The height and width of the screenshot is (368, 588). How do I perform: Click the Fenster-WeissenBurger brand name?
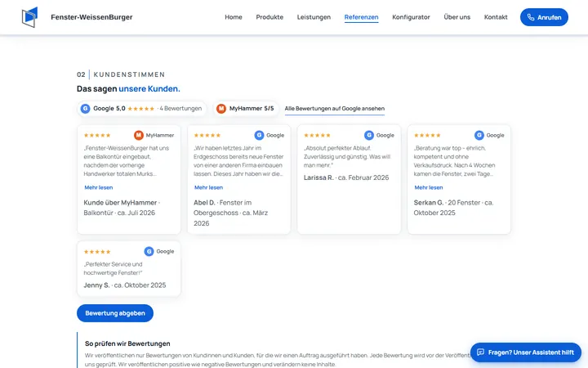pos(91,17)
